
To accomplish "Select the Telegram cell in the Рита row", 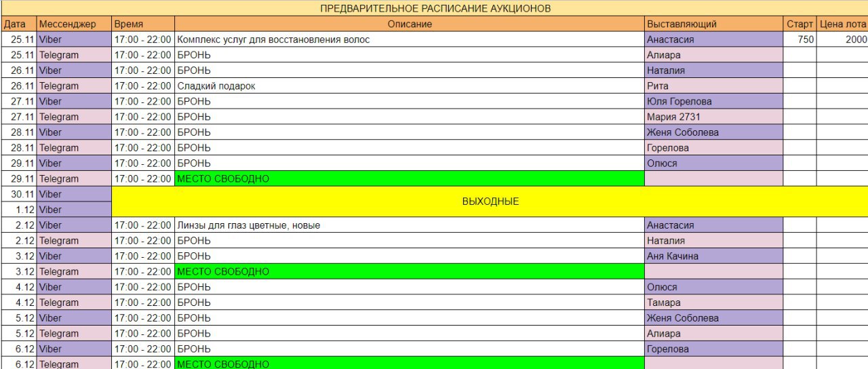I will pyautogui.click(x=75, y=86).
